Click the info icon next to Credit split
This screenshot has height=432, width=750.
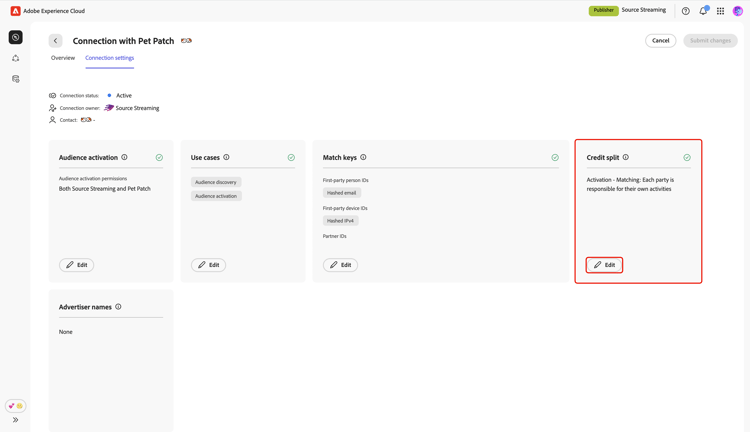point(626,157)
